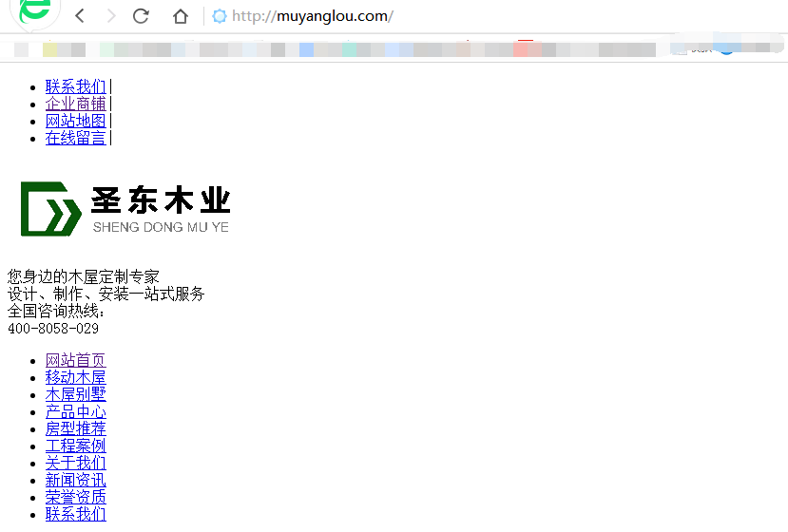Image resolution: width=788 pixels, height=532 pixels.
Task: Click the 圣东木业 logo image
Action: [x=125, y=209]
